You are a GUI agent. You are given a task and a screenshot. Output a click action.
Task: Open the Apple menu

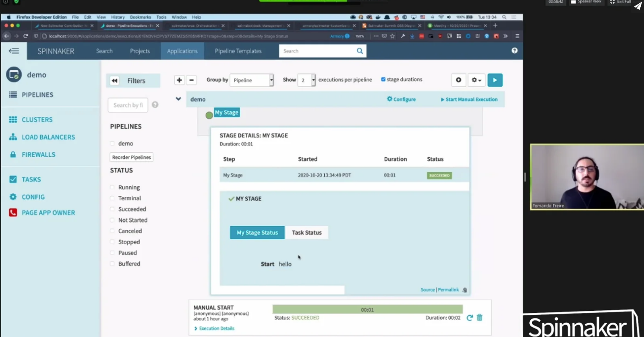pyautogui.click(x=8, y=17)
